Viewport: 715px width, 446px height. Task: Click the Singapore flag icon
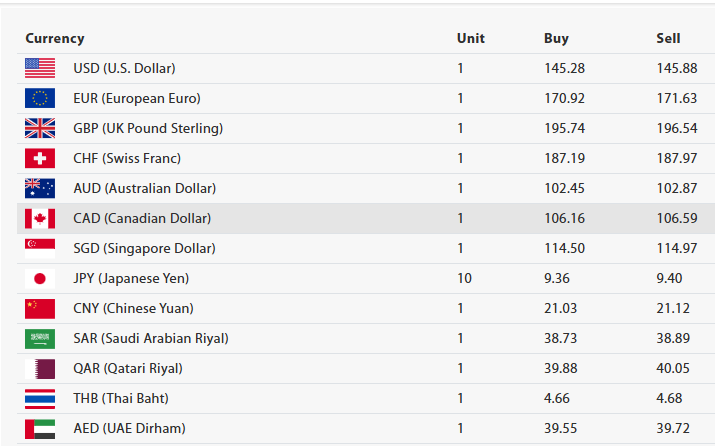pos(40,248)
